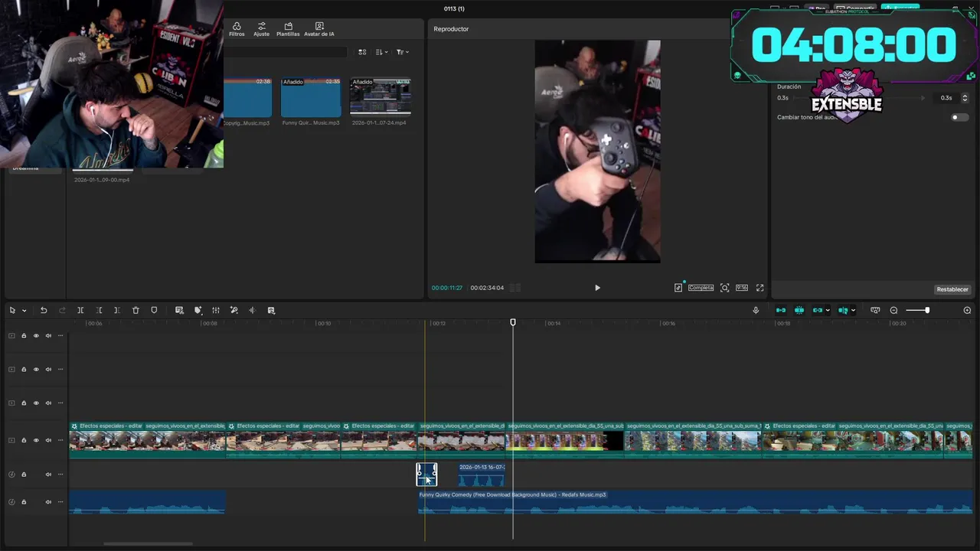Expand the linkage options dropdown arrow
The height and width of the screenshot is (551, 980).
tap(828, 311)
